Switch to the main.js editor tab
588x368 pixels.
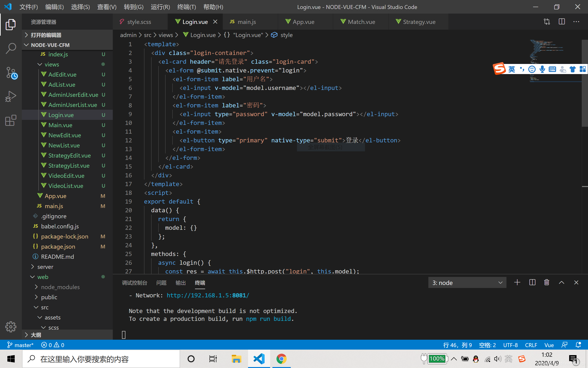click(250, 22)
